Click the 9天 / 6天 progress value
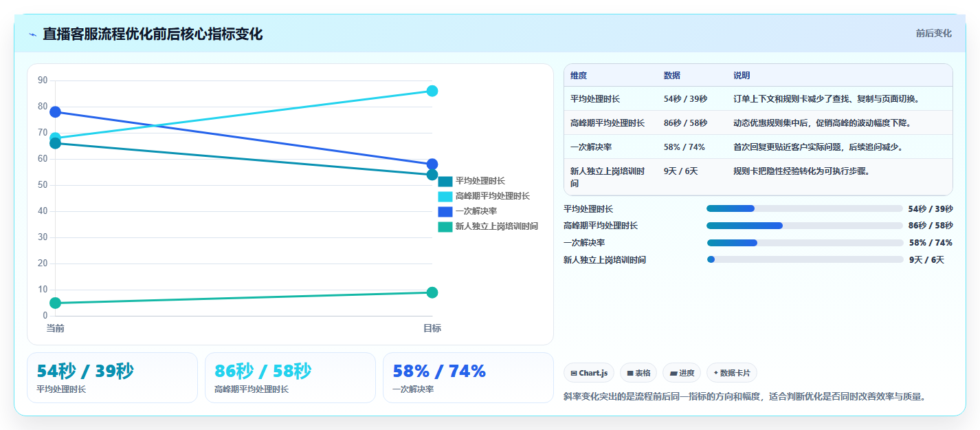 [x=926, y=260]
